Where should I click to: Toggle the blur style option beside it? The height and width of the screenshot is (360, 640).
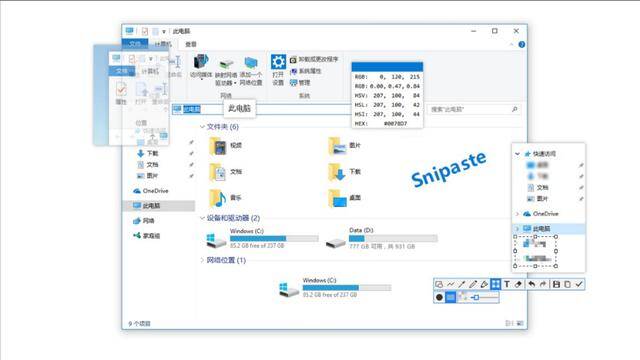click(462, 297)
